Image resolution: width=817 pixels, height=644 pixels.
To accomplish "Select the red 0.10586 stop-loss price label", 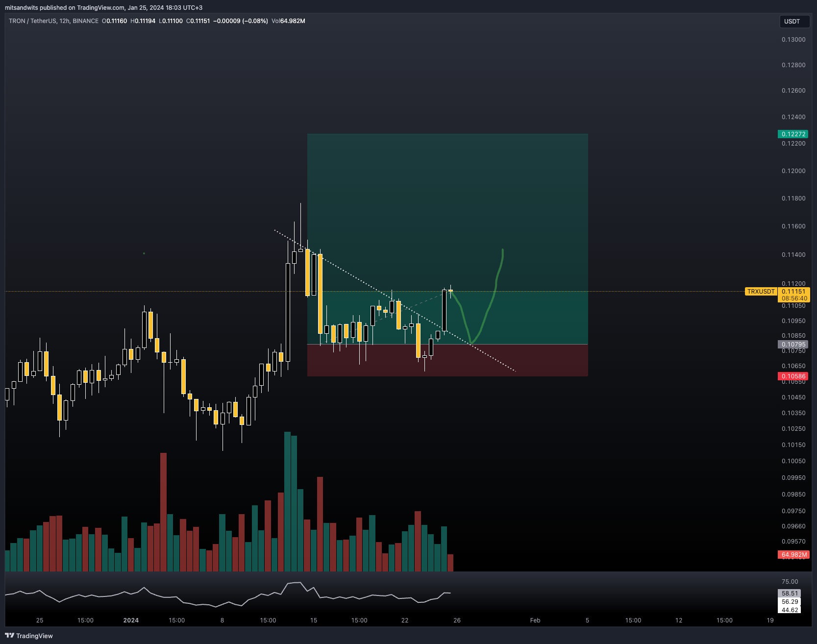I will pos(793,376).
